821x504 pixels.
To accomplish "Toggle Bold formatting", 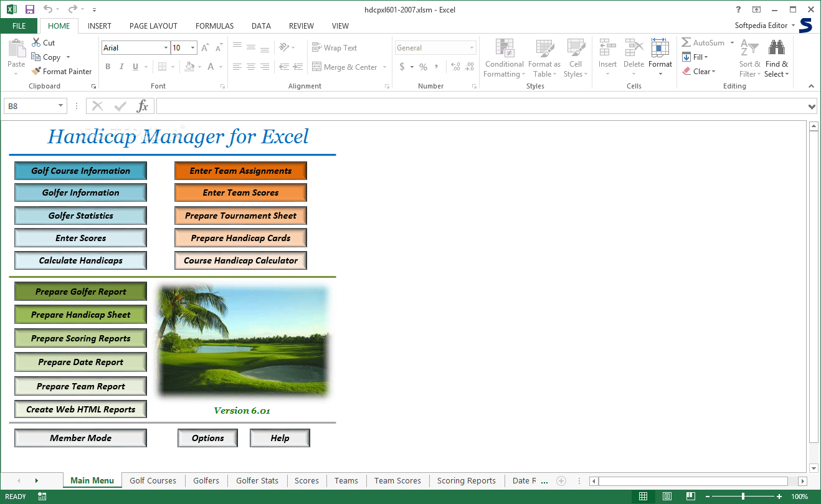I will point(108,67).
